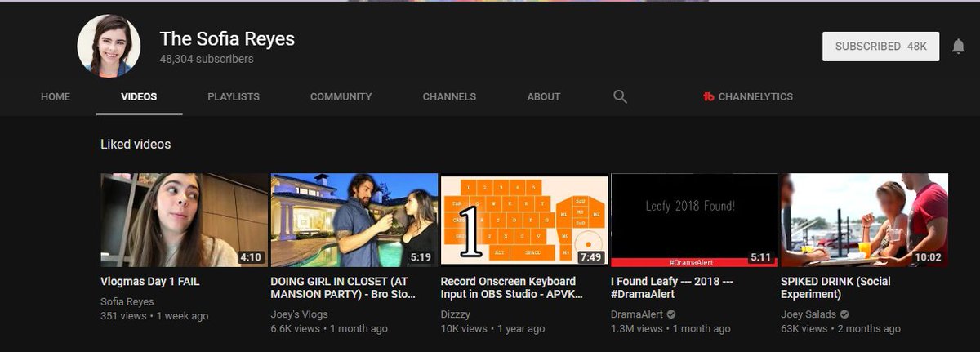980x352 pixels.
Task: Click the 5:19 duration badge
Action: (x=421, y=256)
